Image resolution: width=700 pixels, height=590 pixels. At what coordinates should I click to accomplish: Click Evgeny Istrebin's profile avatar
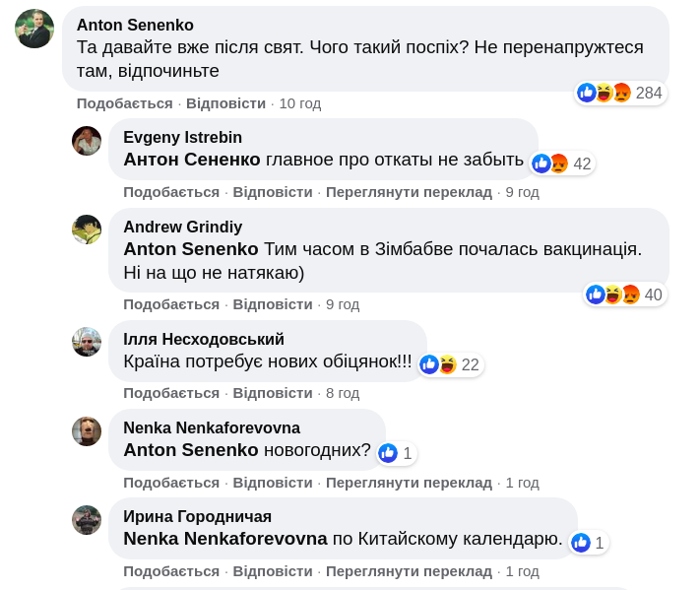[x=87, y=141]
